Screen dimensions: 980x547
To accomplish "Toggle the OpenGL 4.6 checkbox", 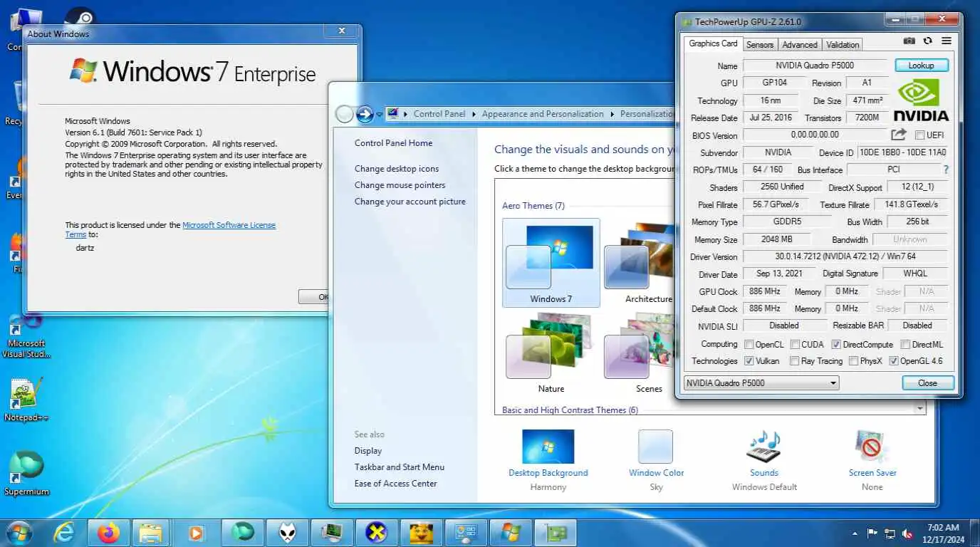I will point(894,361).
